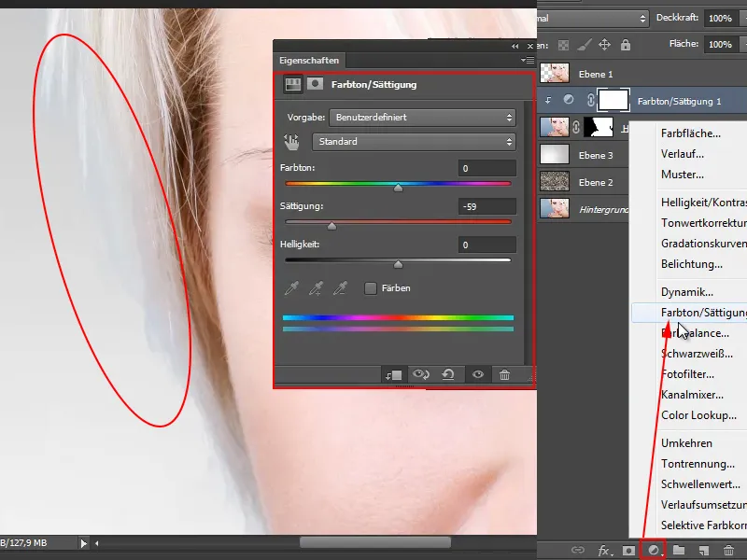Click lock transparent pixels icon
Image resolution: width=747 pixels, height=560 pixels.
(563, 45)
